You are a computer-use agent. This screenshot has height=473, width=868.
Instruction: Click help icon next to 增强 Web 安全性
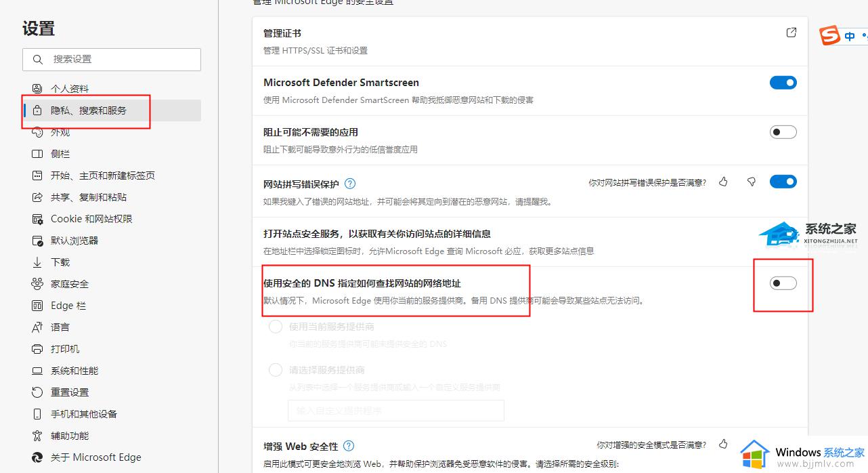click(349, 446)
